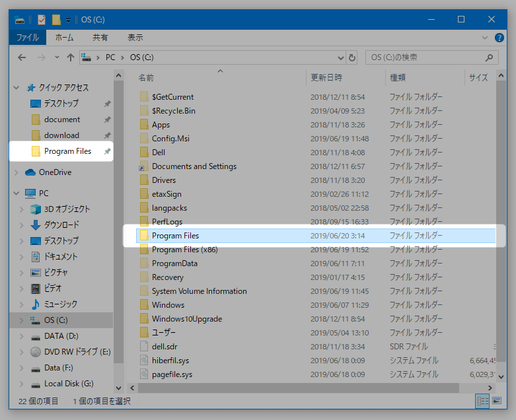Go back with the left arrow
The height and width of the screenshot is (420, 516).
coord(22,57)
